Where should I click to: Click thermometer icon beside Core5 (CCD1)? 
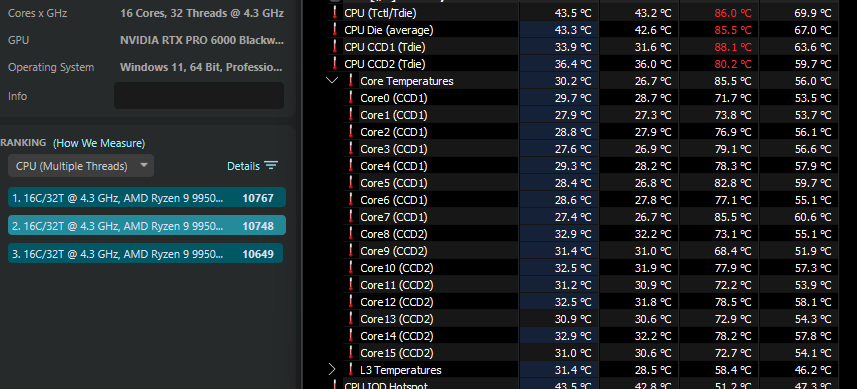coord(351,182)
